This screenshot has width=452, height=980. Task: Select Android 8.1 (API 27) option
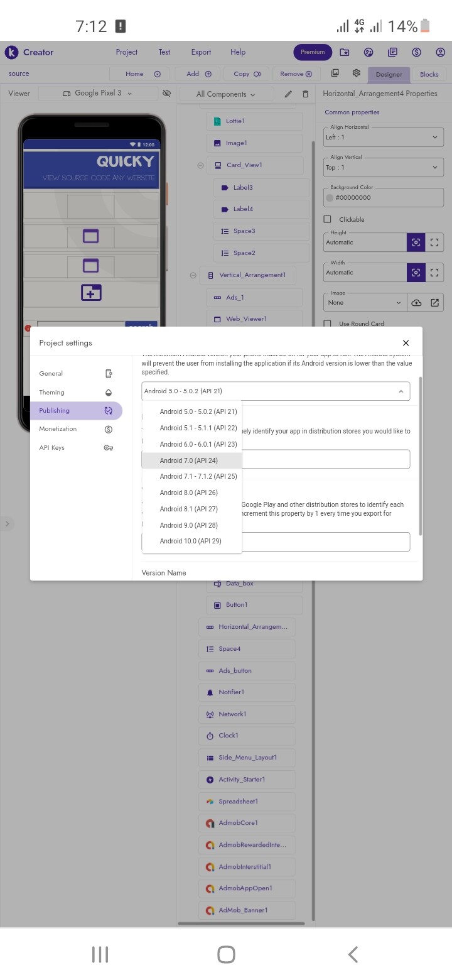pyautogui.click(x=192, y=509)
